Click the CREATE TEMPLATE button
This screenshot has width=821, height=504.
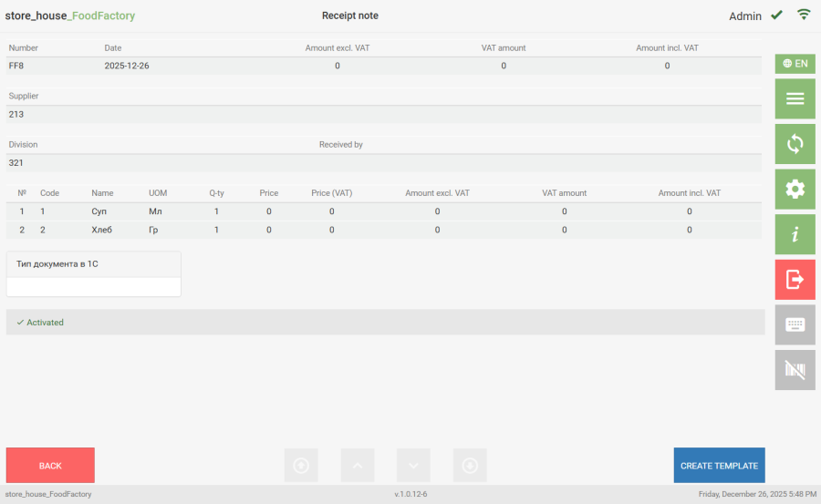click(x=719, y=466)
